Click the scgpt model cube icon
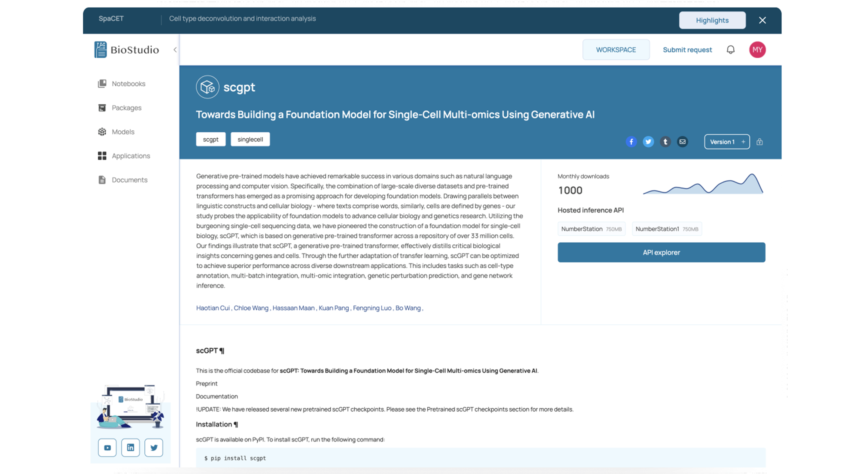Image resolution: width=868 pixels, height=474 pixels. coord(208,87)
